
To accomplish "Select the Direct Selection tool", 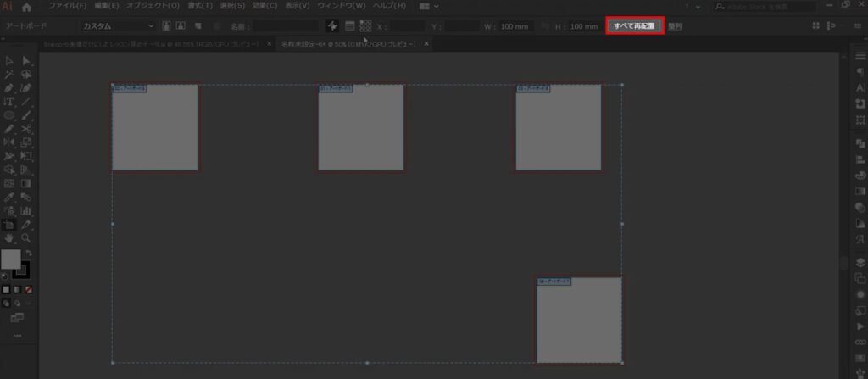I will tap(26, 60).
